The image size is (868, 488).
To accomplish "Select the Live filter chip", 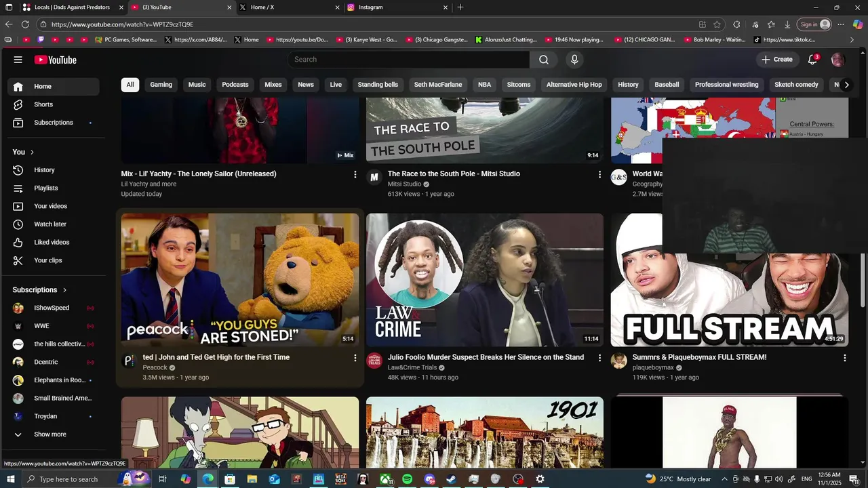I will click(x=336, y=85).
